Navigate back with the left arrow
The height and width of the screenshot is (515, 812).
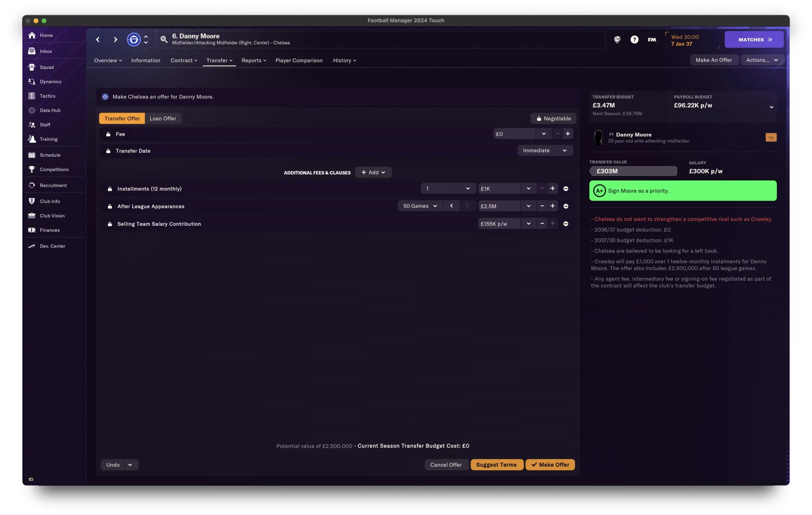click(98, 39)
